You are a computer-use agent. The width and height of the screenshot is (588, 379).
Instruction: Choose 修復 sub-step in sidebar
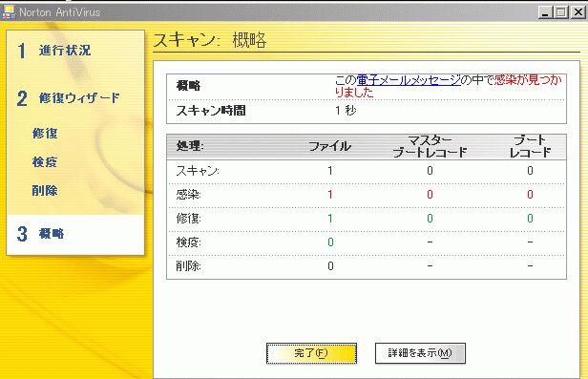(x=45, y=133)
